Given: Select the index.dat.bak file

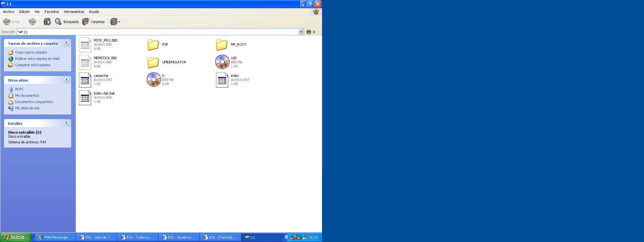Looking at the screenshot, I should [97, 97].
